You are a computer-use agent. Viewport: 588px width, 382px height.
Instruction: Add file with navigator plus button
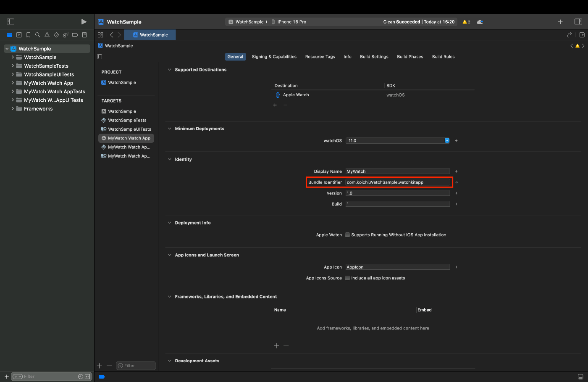(x=6, y=377)
